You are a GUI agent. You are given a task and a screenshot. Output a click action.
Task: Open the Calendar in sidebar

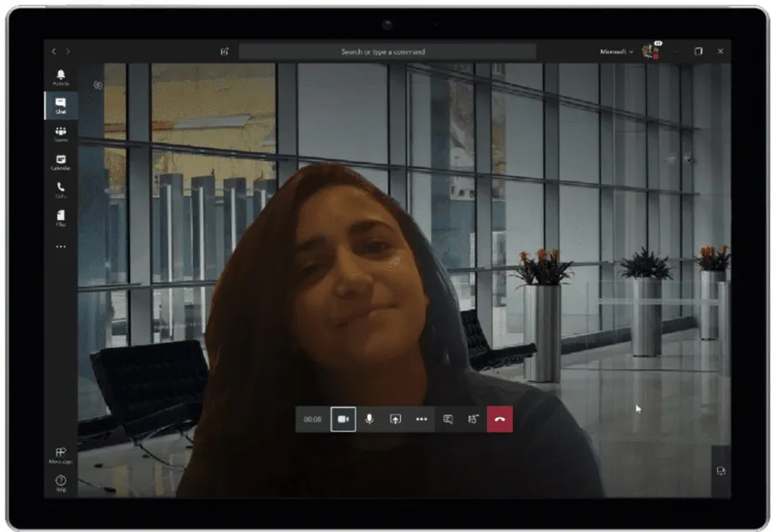61,162
